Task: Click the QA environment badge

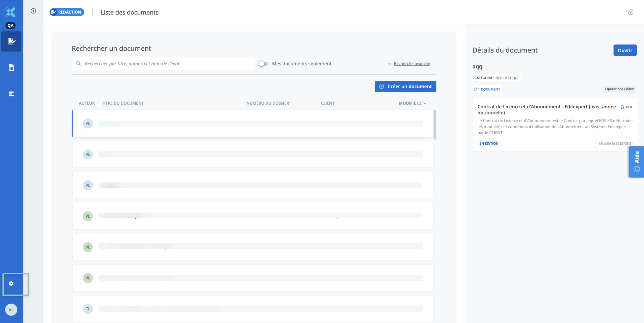Action: [10, 25]
